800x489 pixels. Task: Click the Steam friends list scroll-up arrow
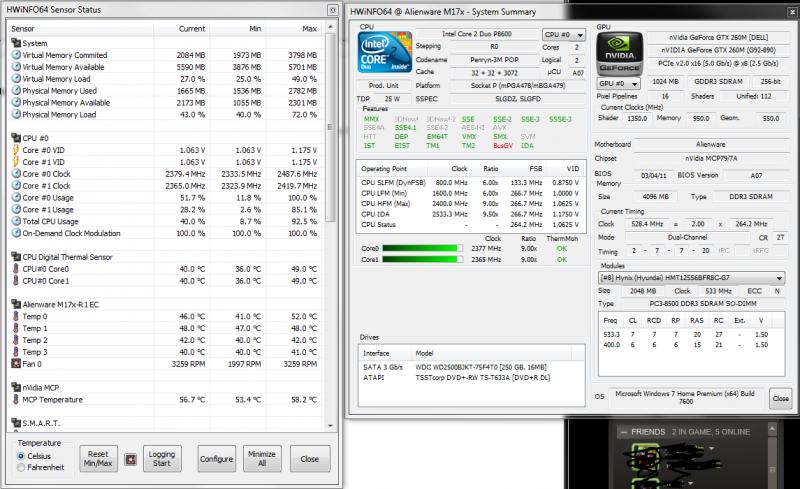coord(772,429)
